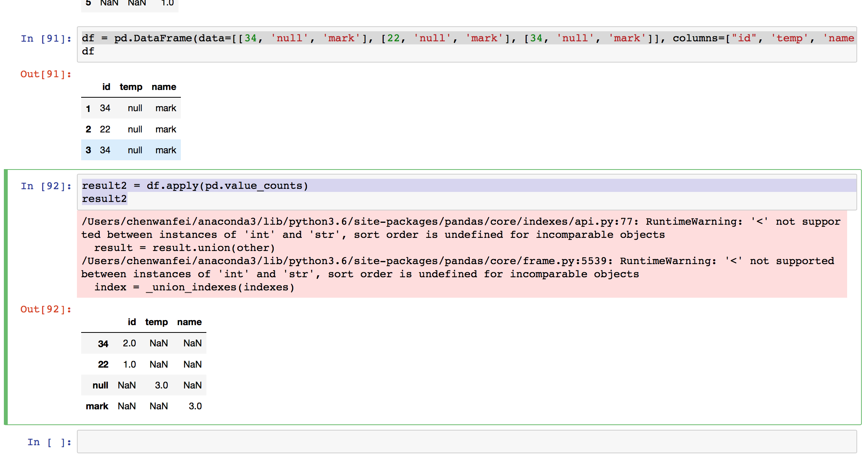The width and height of the screenshot is (868, 468).
Task: Click name NaN in the null row of Out[92]
Action: pyautogui.click(x=192, y=385)
